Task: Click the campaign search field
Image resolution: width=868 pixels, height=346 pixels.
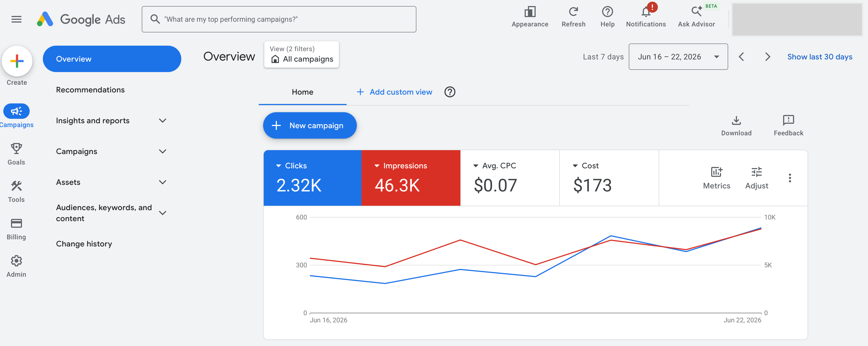Action: coord(279,19)
